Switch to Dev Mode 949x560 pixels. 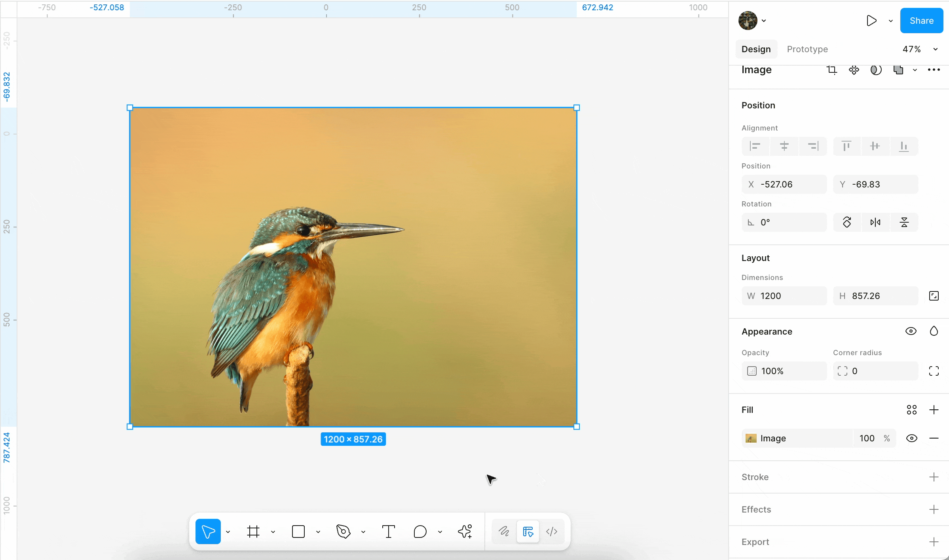552,532
